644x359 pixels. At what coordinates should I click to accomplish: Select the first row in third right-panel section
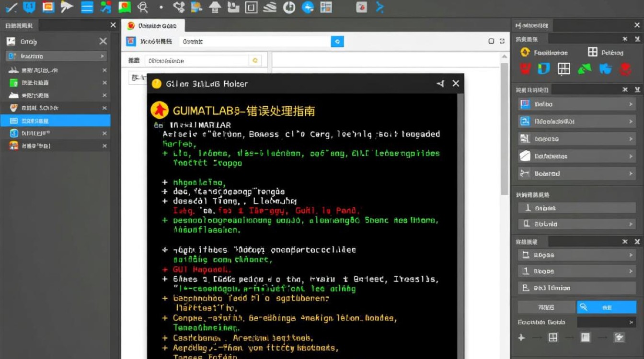(x=577, y=208)
